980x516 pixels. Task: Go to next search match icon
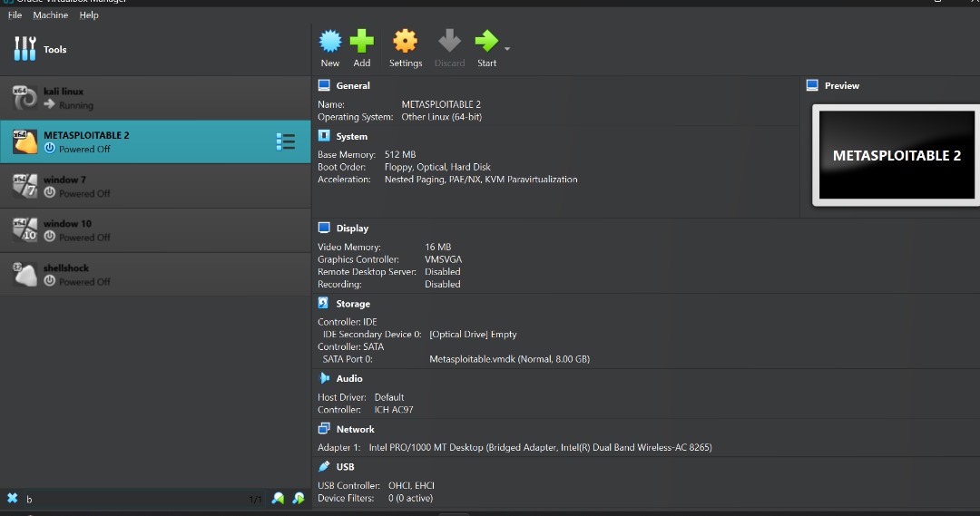pyautogui.click(x=299, y=498)
